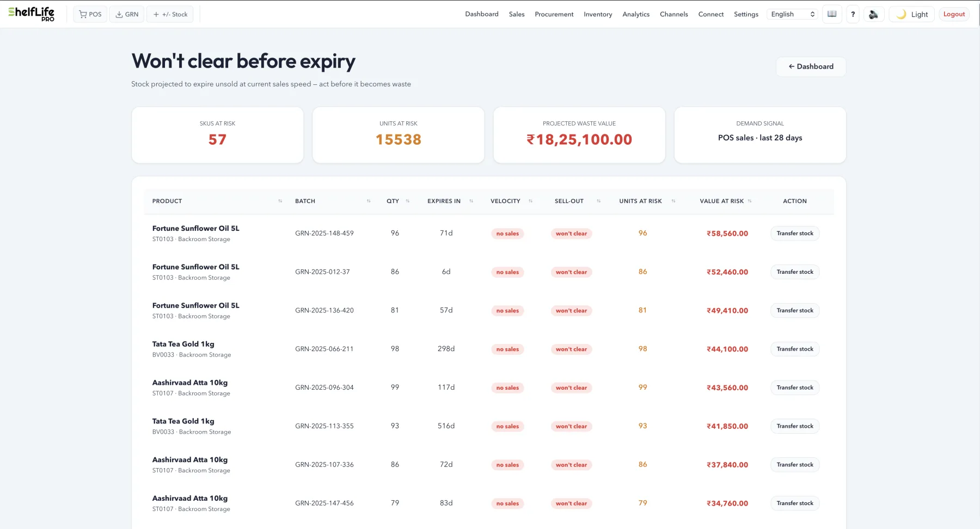Click Aashirvaad Atta 10kg in 117d row

coord(190,383)
